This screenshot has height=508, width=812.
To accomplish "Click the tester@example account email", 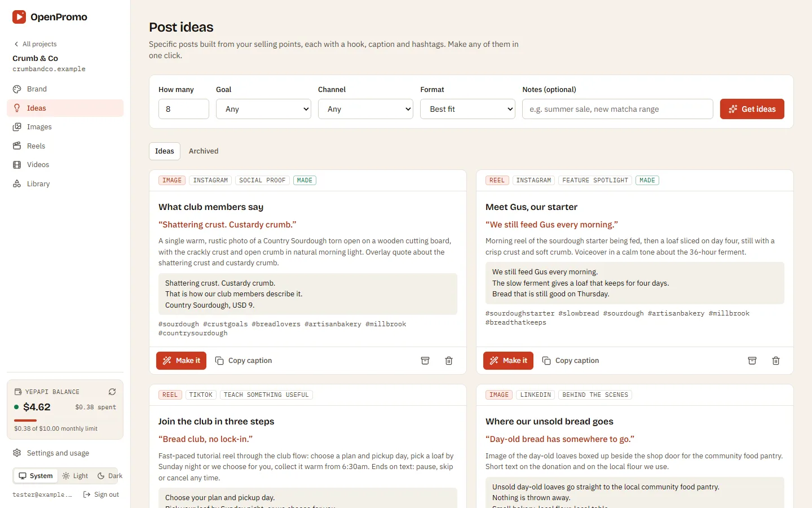I will click(x=42, y=495).
